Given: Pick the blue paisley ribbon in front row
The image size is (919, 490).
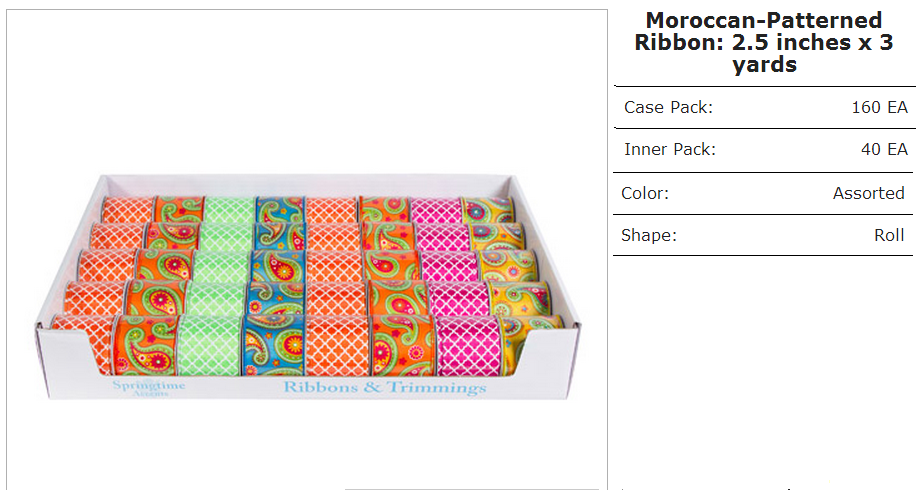Looking at the screenshot, I should click(273, 345).
